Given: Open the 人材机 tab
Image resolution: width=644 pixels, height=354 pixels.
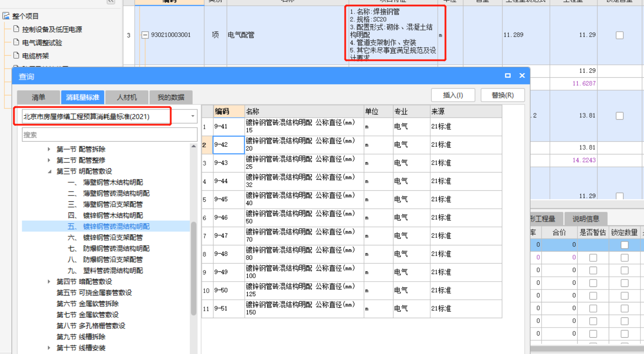Looking at the screenshot, I should tap(127, 97).
